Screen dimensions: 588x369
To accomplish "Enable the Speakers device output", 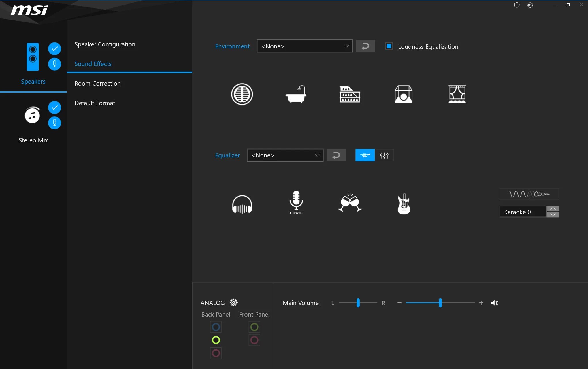I will click(x=54, y=49).
